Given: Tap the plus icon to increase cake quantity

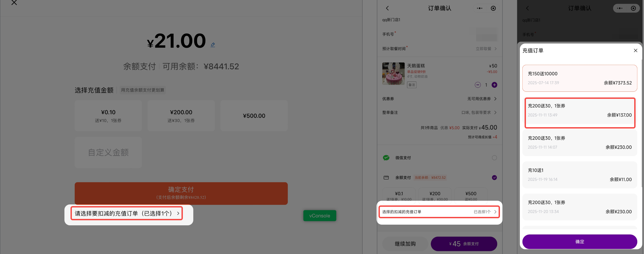Looking at the screenshot, I should point(494,85).
